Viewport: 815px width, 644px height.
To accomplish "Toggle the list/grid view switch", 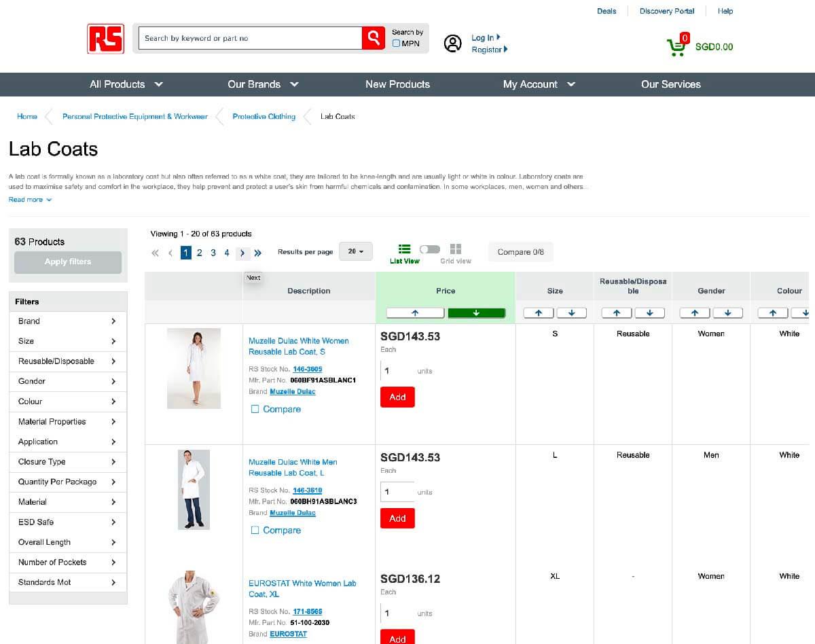I will [430, 249].
